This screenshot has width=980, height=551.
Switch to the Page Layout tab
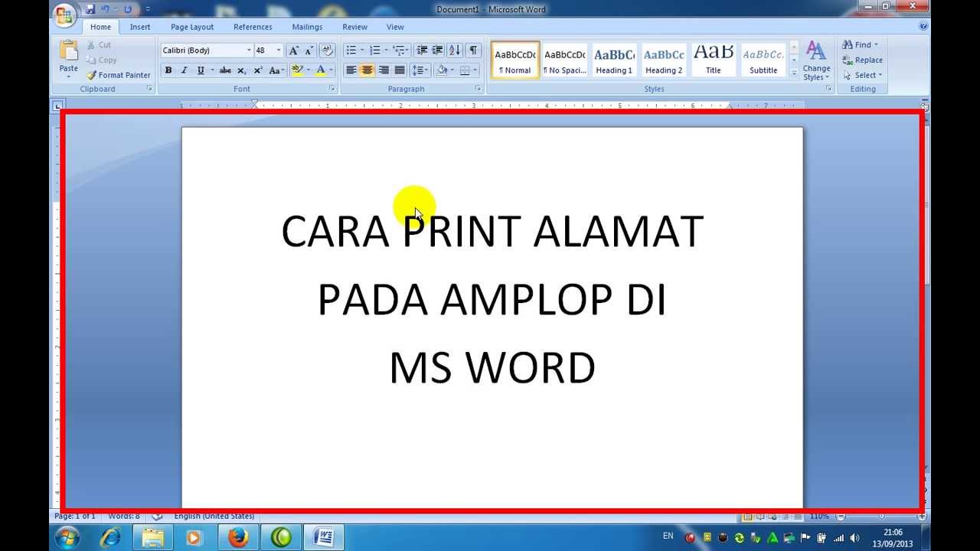click(x=192, y=27)
